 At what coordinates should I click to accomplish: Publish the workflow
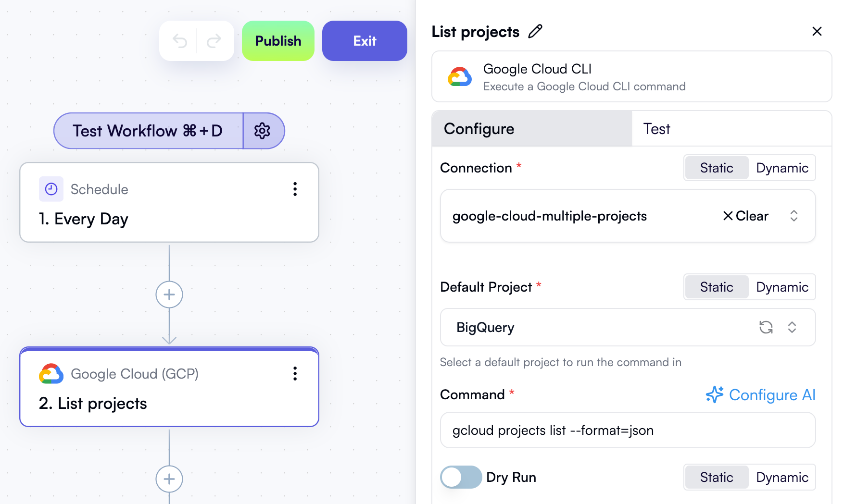(277, 41)
